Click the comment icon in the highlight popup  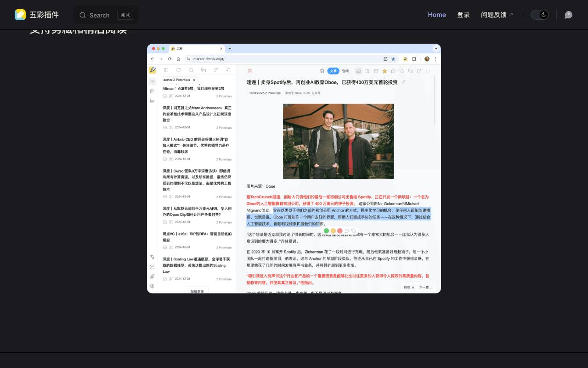(347, 231)
